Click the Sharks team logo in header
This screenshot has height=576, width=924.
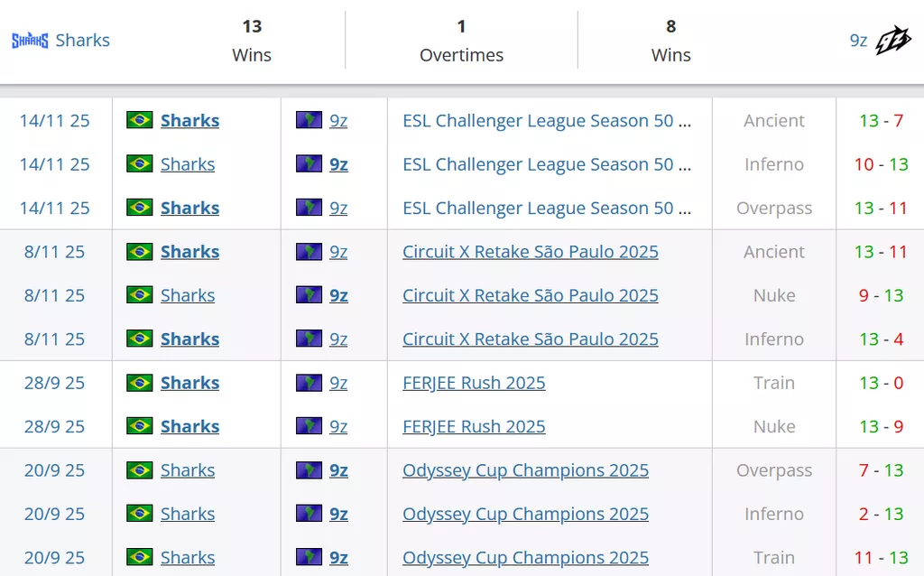pos(30,41)
